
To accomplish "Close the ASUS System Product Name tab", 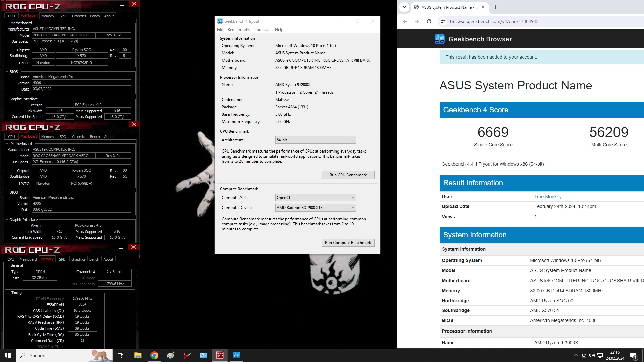I will [x=483, y=7].
